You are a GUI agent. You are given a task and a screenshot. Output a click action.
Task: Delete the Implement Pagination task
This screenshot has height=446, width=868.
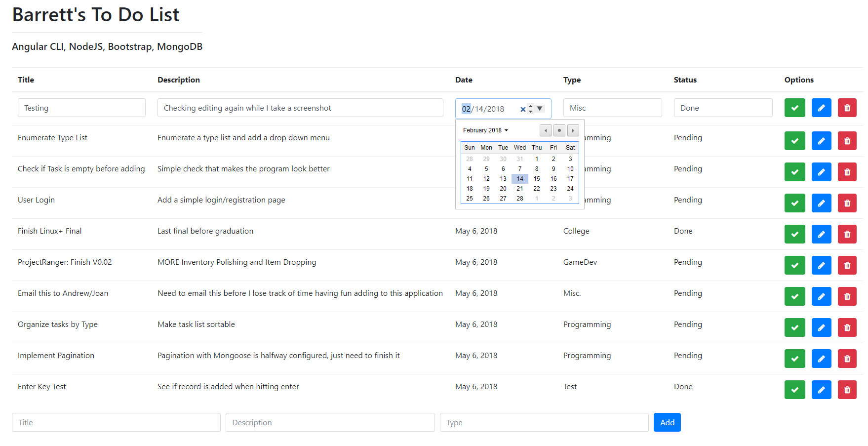point(847,359)
